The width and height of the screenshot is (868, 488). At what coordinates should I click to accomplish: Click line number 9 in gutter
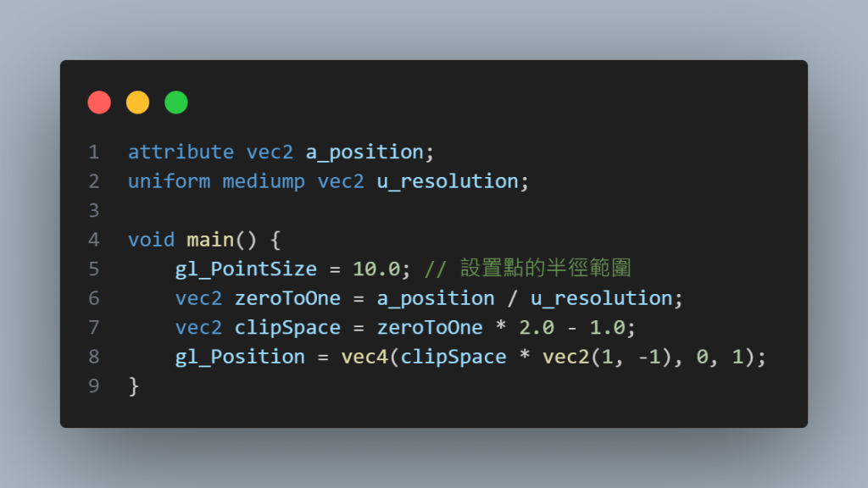[x=93, y=385]
